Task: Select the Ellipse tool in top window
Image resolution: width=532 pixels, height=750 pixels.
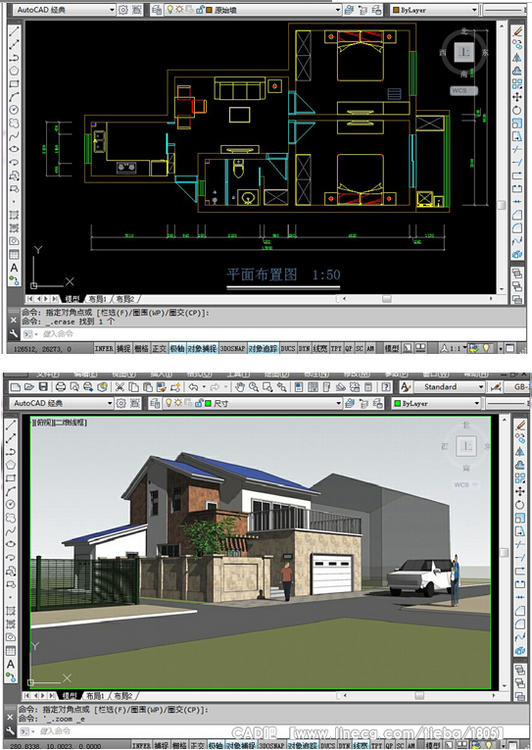Action: (x=14, y=149)
